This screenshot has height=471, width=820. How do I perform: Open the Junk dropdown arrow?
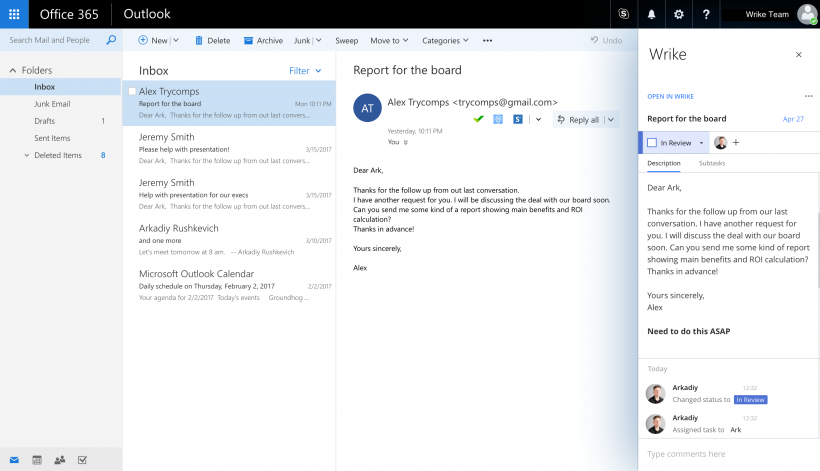[318, 40]
